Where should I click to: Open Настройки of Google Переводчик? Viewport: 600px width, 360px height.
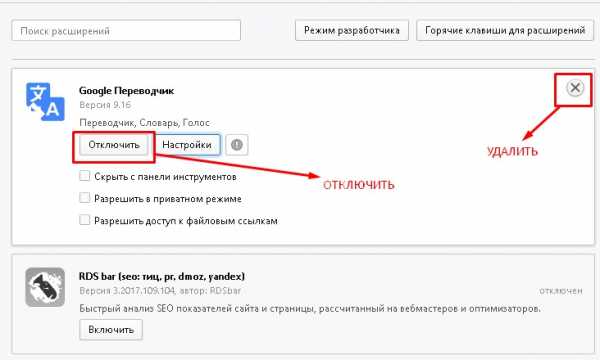[x=187, y=145]
